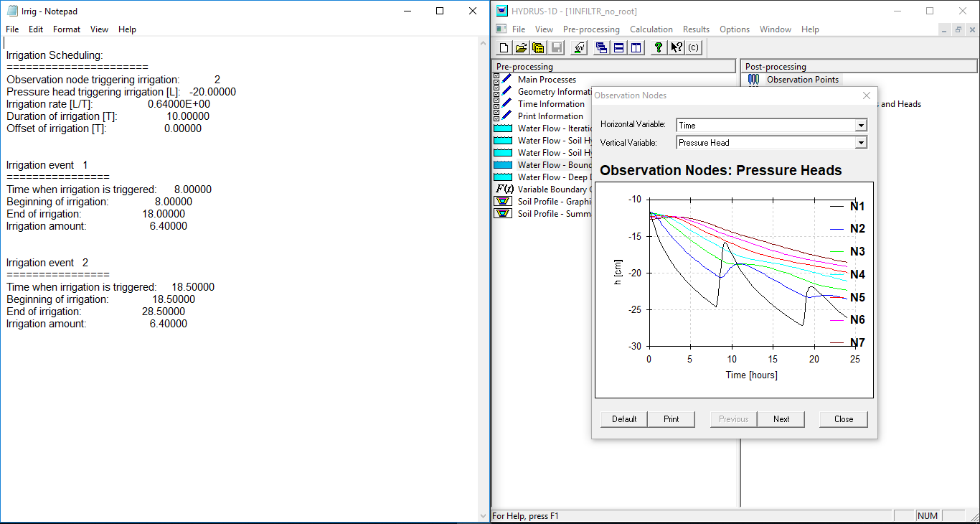Open Notepad's View menu
This screenshot has height=524, width=980.
[x=99, y=29]
